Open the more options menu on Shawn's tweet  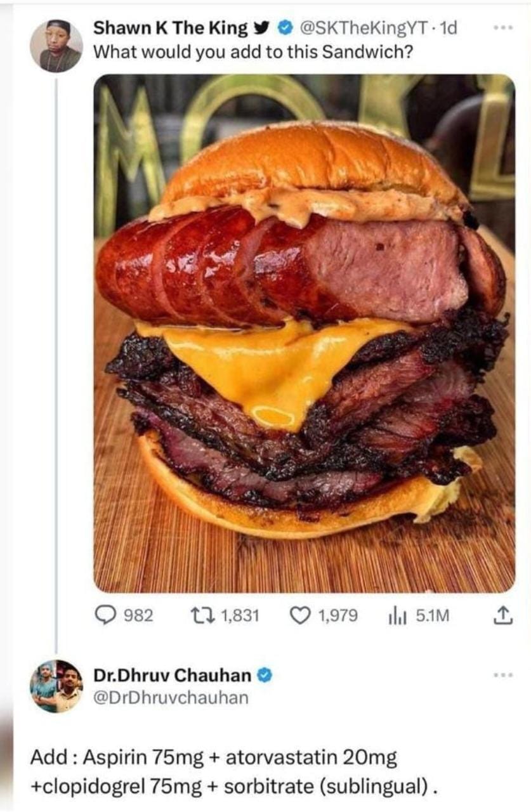(503, 29)
